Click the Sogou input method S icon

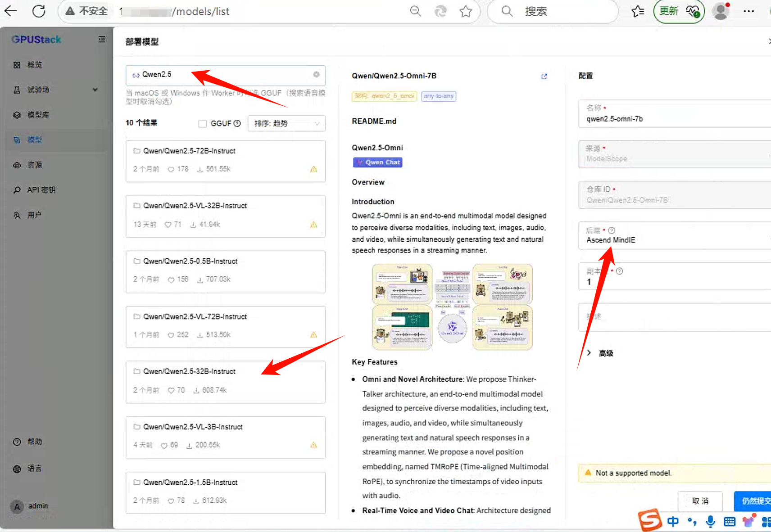tap(650, 520)
